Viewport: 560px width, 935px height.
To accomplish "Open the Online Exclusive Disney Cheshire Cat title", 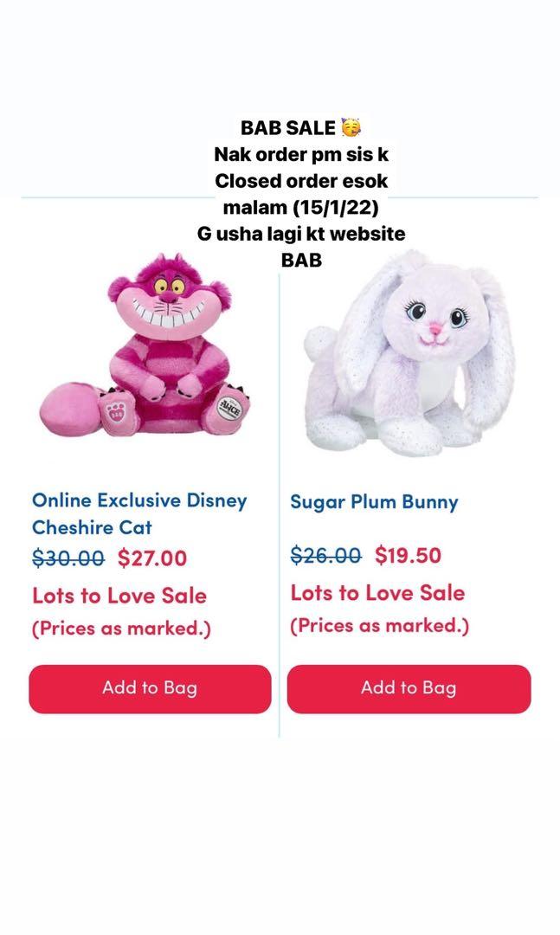I will [x=139, y=513].
